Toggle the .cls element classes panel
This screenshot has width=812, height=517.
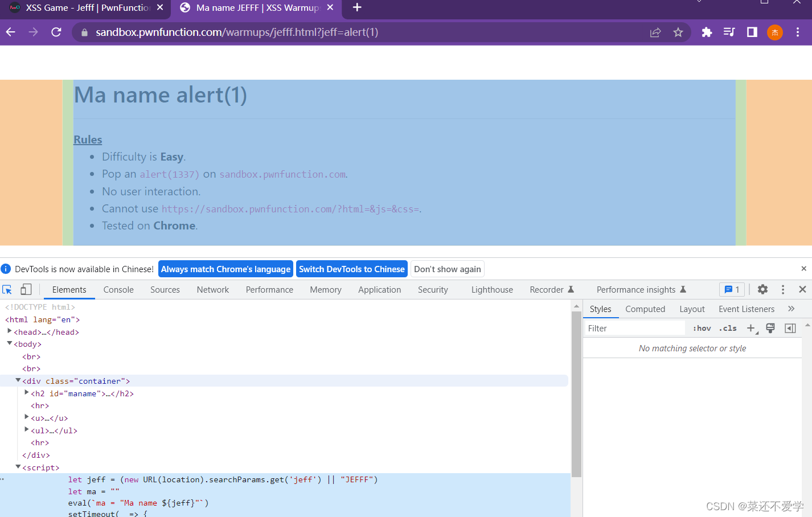(728, 329)
